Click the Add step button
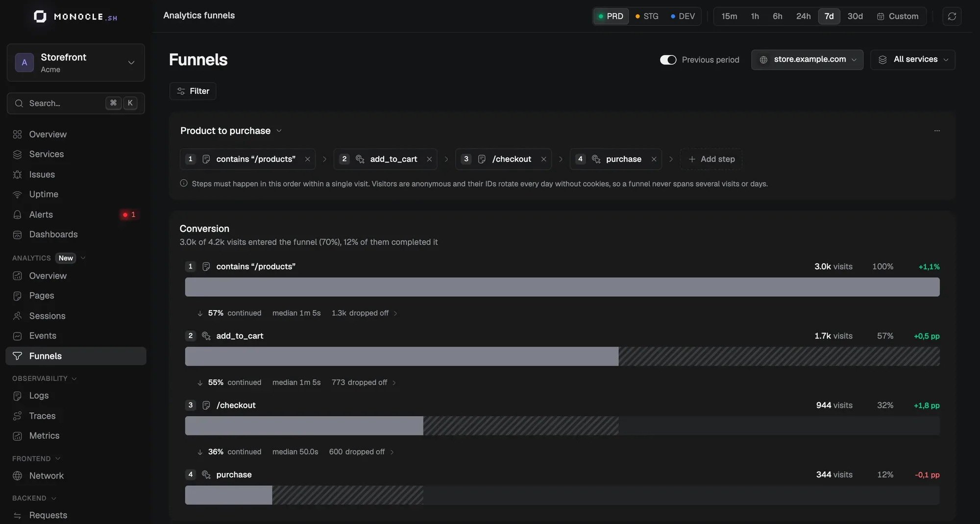 [711, 159]
